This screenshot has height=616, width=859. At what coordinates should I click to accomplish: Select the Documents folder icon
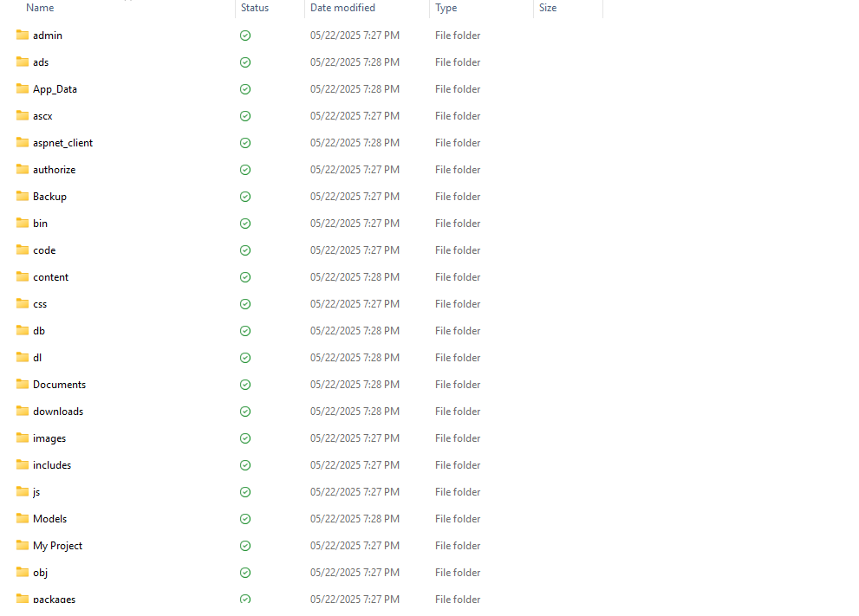(x=23, y=385)
